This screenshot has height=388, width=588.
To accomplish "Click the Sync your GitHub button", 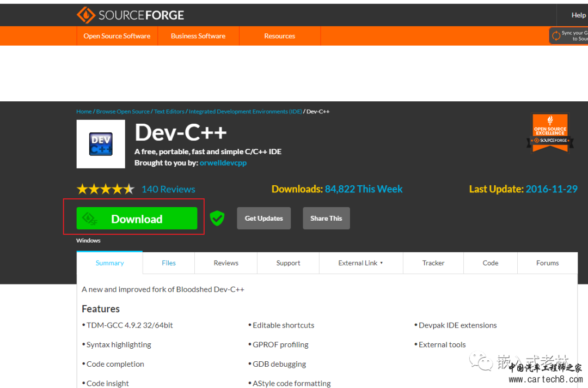I will tap(569, 35).
